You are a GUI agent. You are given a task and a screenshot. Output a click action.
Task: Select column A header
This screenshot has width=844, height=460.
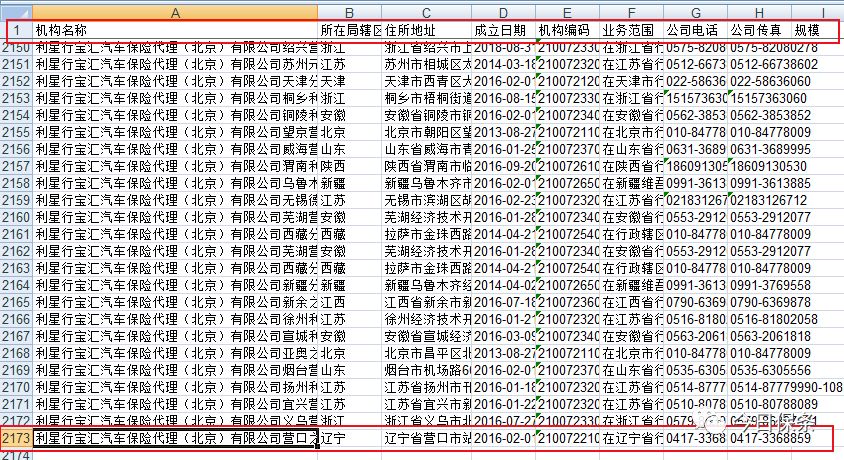pyautogui.click(x=175, y=13)
